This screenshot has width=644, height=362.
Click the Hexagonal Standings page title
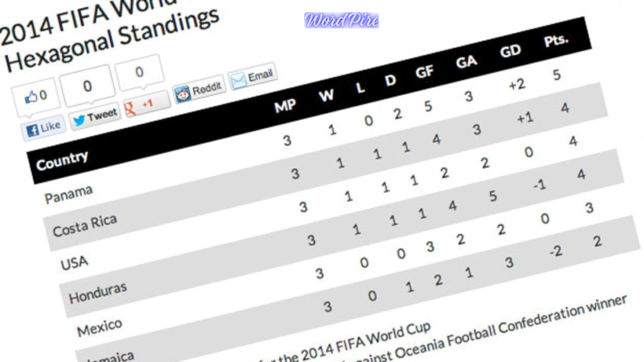(113, 39)
